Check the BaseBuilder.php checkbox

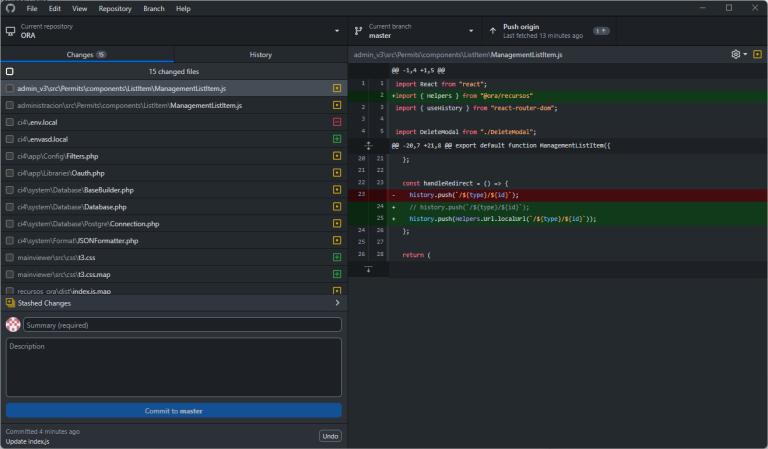pos(10,190)
